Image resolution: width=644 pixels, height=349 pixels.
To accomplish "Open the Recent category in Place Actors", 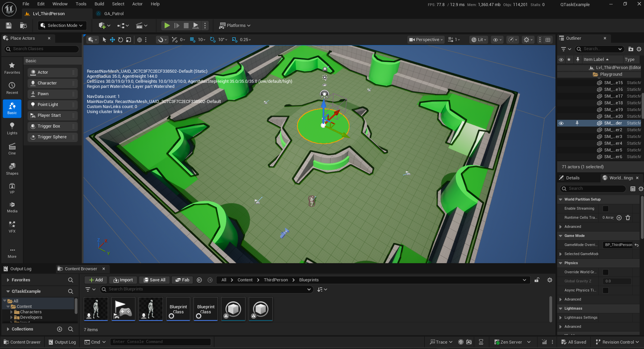I will [x=12, y=88].
